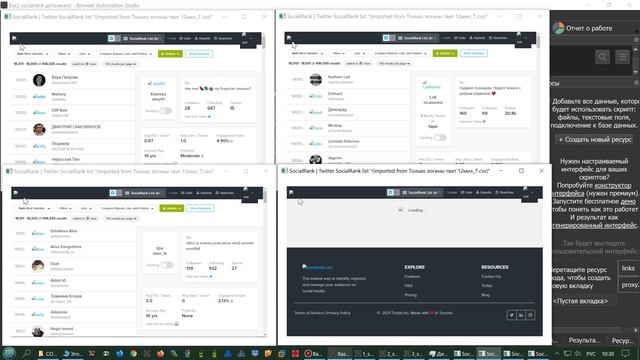Open Lists dropdown in Northern Lad window toolbar
640x360 pixels.
point(359,53)
